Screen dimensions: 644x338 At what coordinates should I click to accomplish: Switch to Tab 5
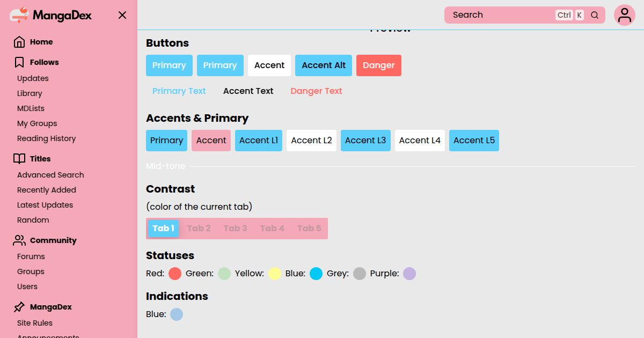click(x=309, y=229)
